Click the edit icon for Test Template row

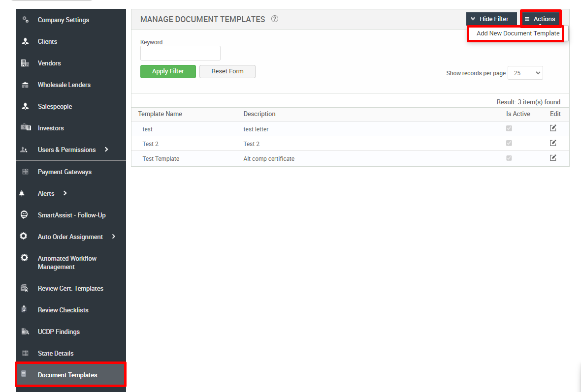tap(553, 157)
